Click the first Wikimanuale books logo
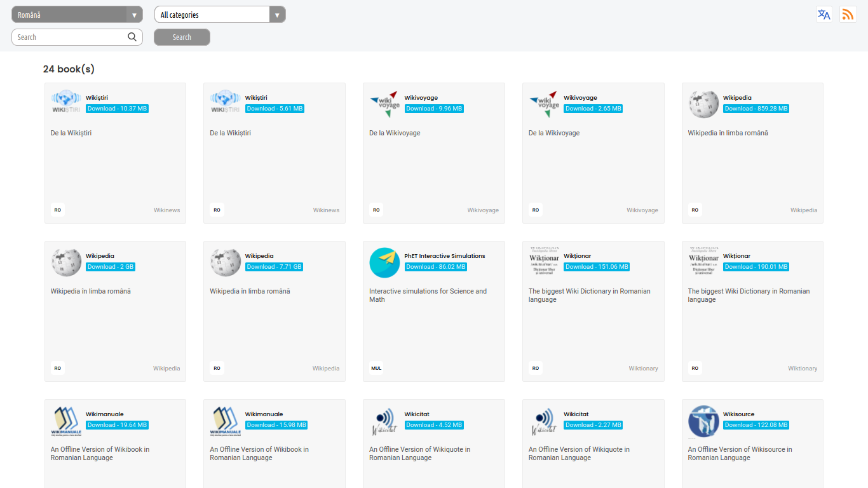 tap(66, 421)
